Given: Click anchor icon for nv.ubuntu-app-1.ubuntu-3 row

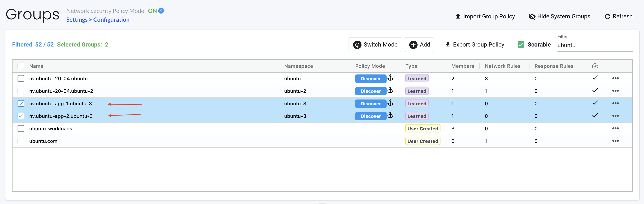Looking at the screenshot, I should (x=390, y=103).
